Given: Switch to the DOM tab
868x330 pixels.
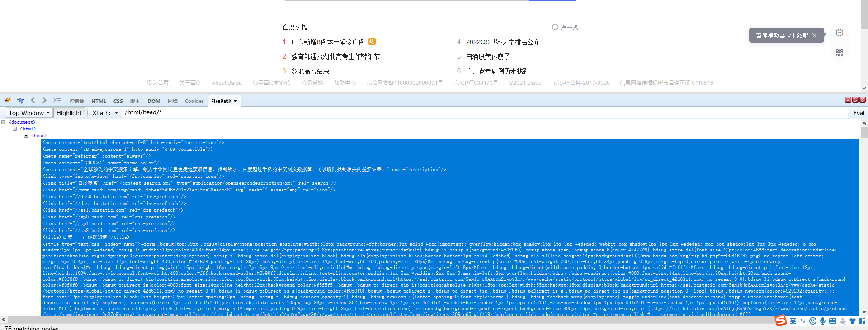Looking at the screenshot, I should point(154,101).
